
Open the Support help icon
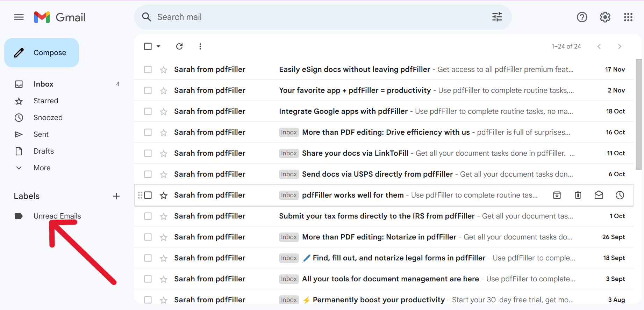[x=582, y=17]
